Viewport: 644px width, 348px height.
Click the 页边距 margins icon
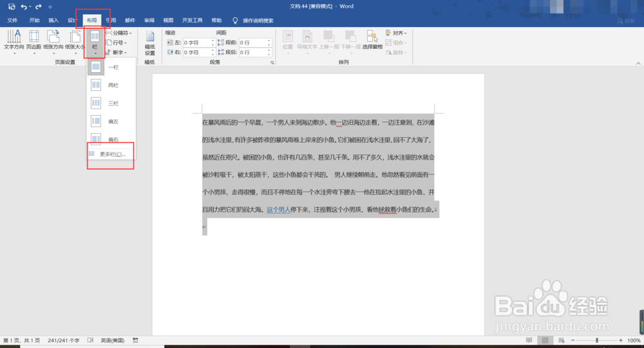(33, 42)
